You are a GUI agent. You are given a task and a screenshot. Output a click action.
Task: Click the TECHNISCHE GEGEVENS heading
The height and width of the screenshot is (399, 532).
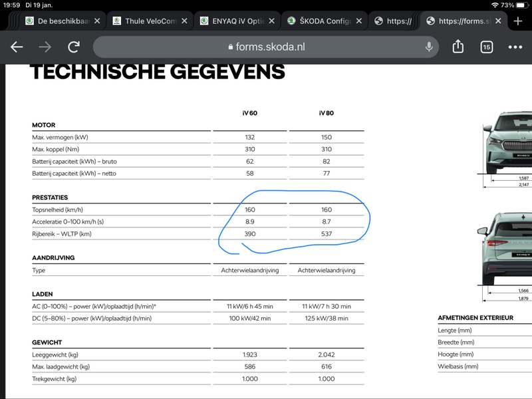(x=158, y=72)
